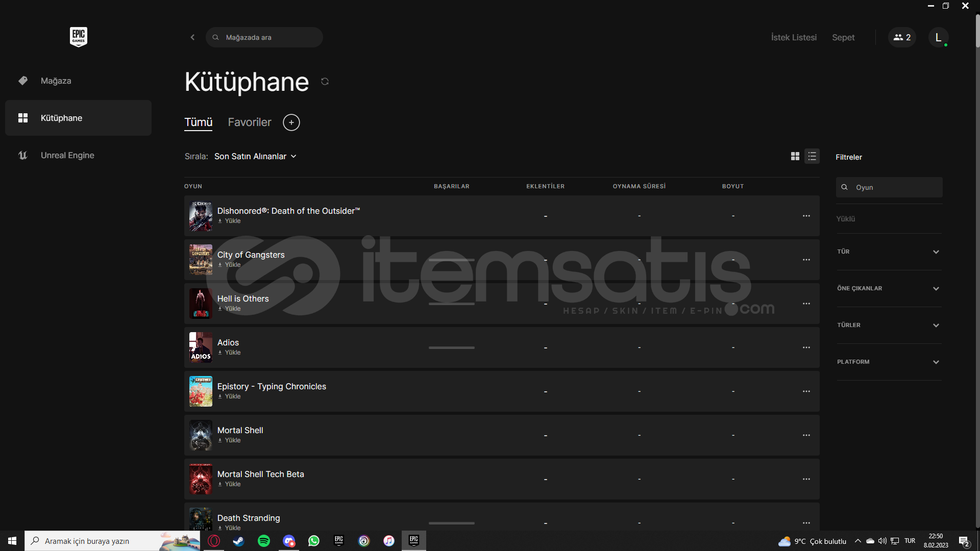The width and height of the screenshot is (980, 551).
Task: Switch to grid view
Action: (795, 156)
